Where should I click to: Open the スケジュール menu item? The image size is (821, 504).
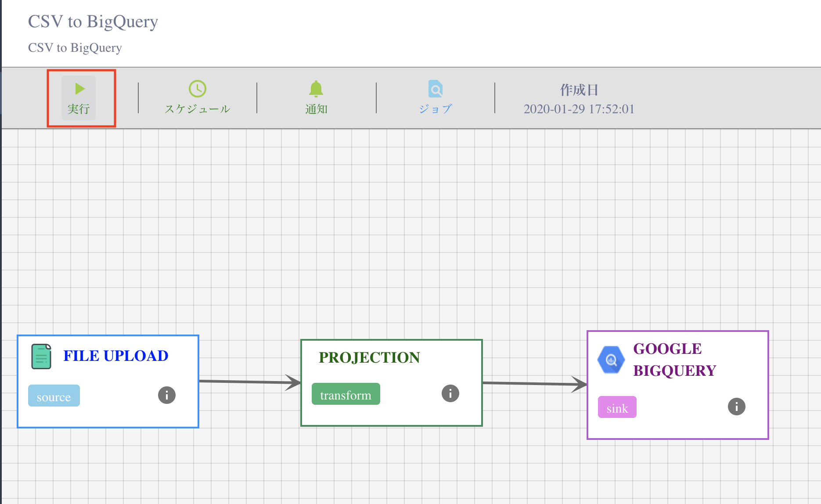tap(197, 109)
